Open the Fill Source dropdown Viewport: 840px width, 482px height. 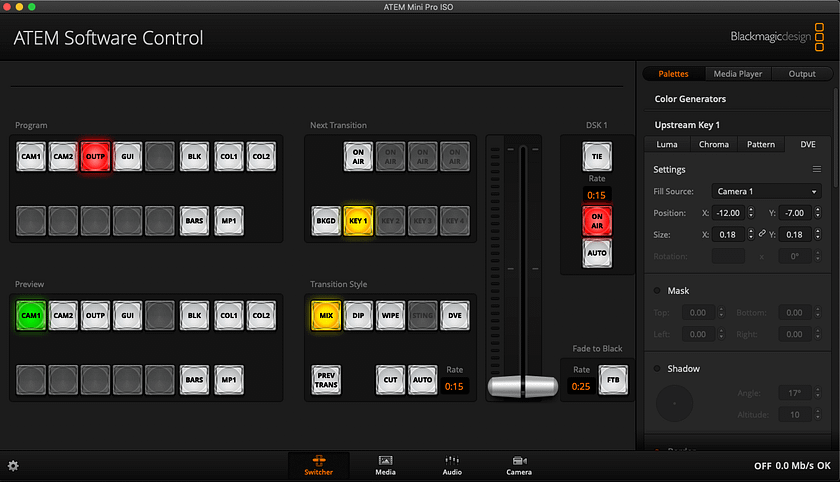(x=767, y=191)
